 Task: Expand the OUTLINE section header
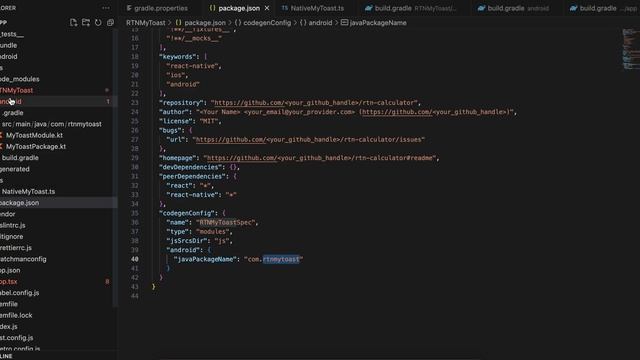(x=57, y=356)
